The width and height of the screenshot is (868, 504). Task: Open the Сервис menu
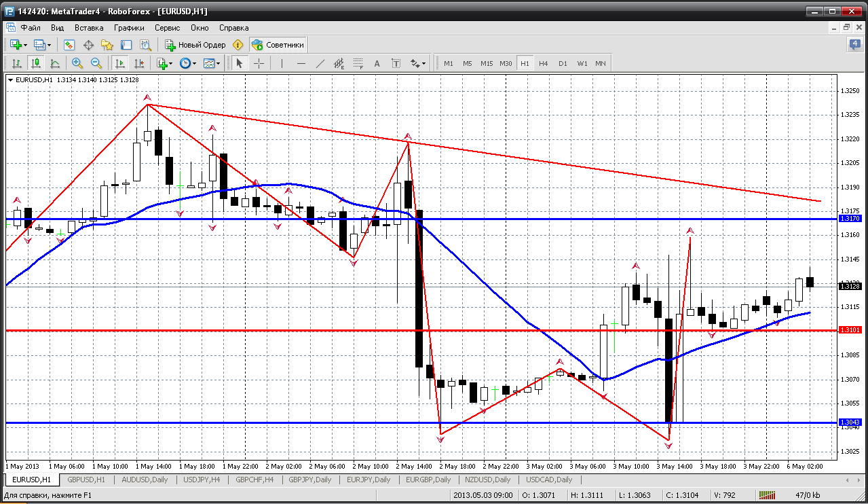[x=167, y=28]
